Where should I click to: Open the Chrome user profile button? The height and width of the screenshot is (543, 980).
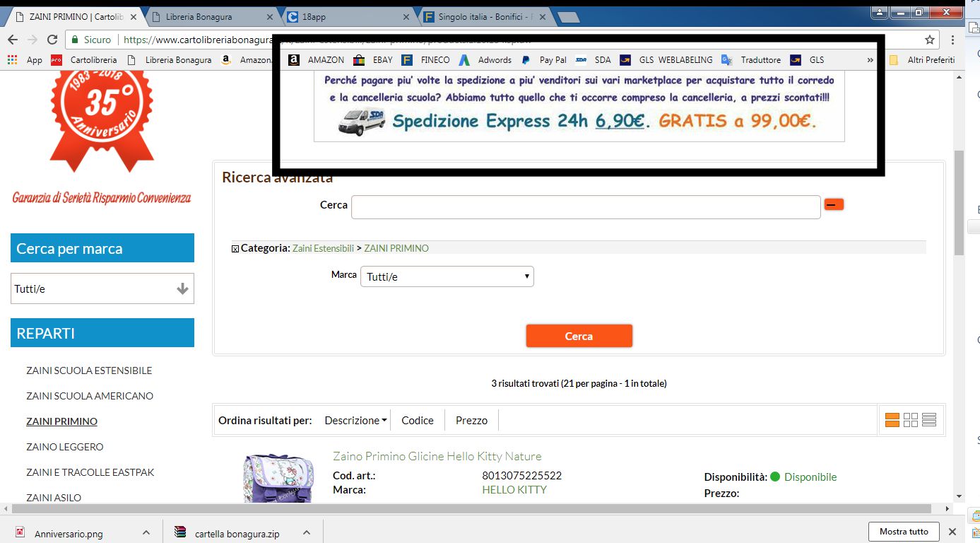(880, 11)
